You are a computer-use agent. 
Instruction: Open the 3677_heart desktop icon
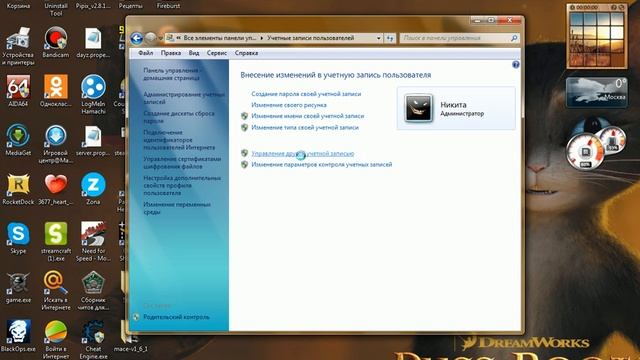tap(56, 189)
